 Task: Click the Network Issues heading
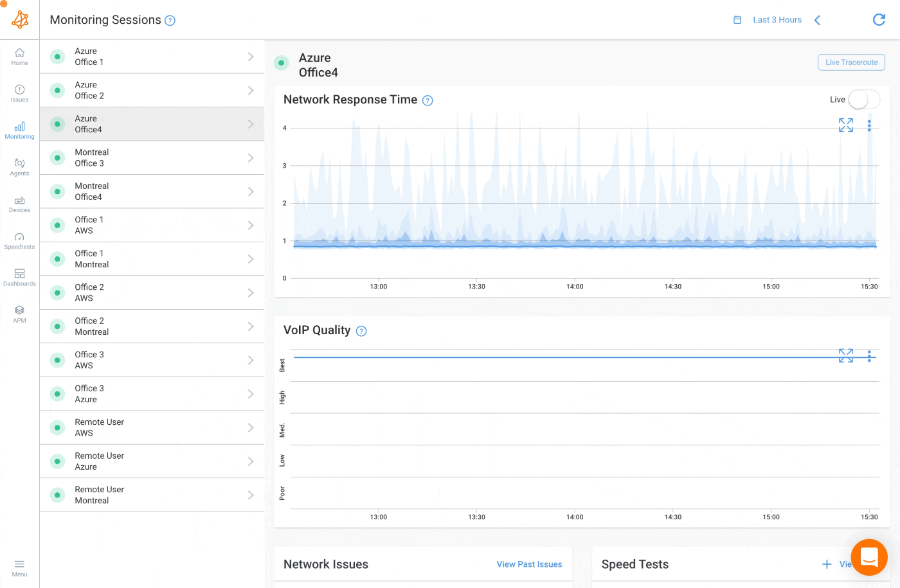(326, 564)
